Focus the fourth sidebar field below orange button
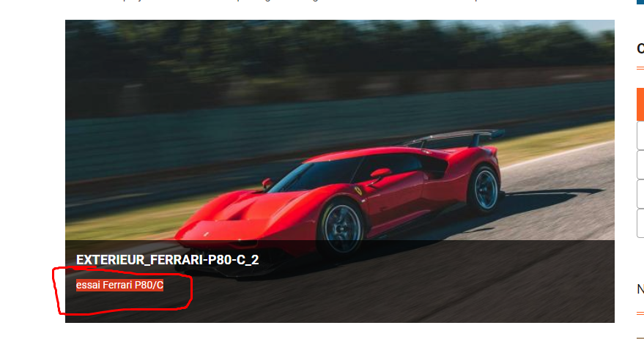The width and height of the screenshot is (644, 339). [640, 223]
